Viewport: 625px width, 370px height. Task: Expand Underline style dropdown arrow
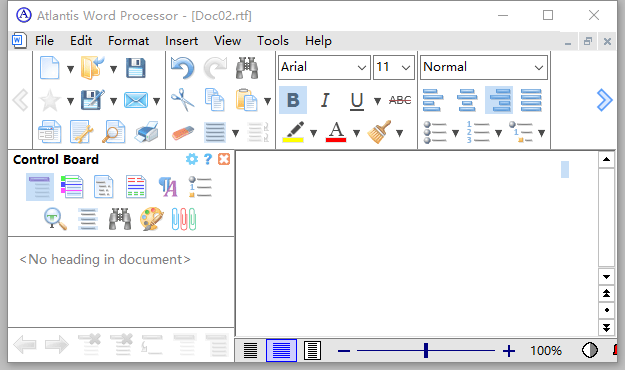click(377, 101)
